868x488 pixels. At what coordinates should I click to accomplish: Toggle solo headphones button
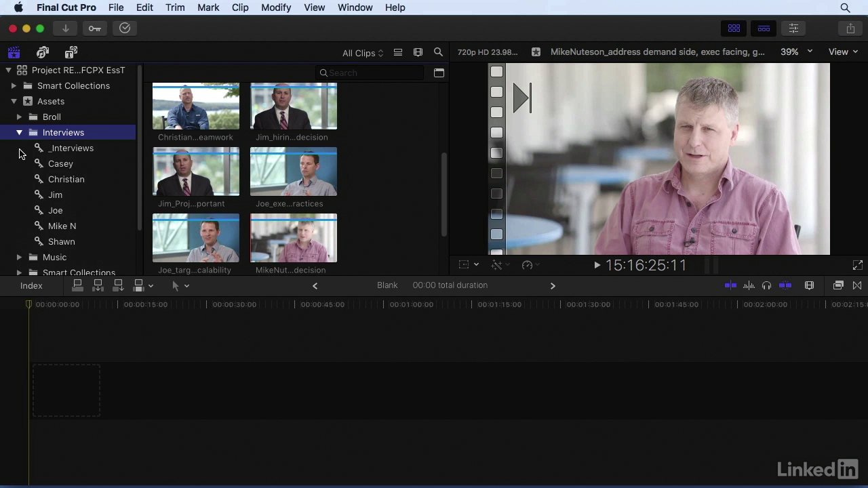766,285
